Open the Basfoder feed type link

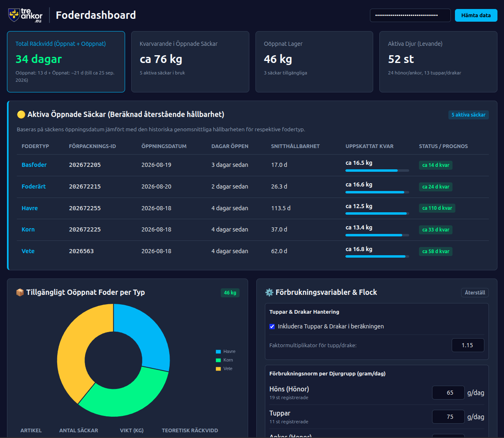pos(34,165)
